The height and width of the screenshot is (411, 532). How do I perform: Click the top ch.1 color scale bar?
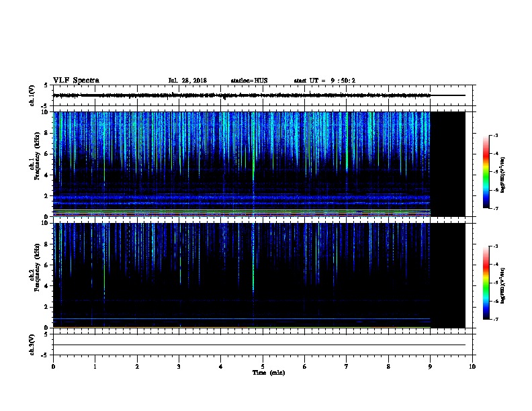pos(486,172)
